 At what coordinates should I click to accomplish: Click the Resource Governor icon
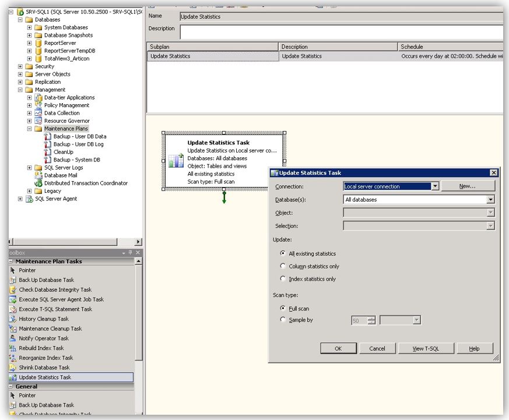click(38, 121)
